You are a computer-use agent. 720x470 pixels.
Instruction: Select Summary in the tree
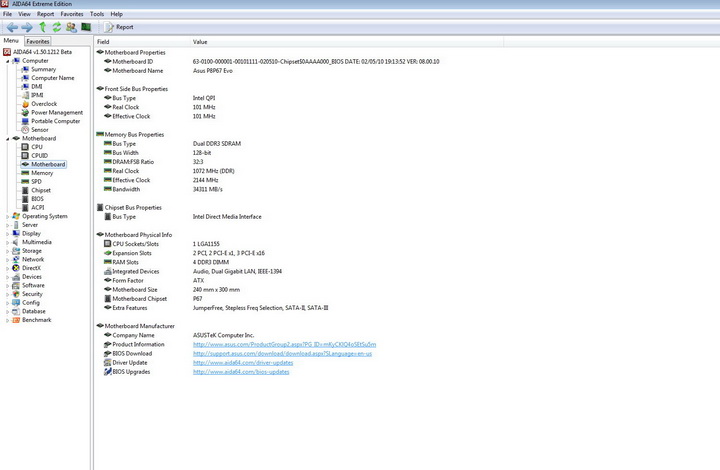tap(43, 69)
